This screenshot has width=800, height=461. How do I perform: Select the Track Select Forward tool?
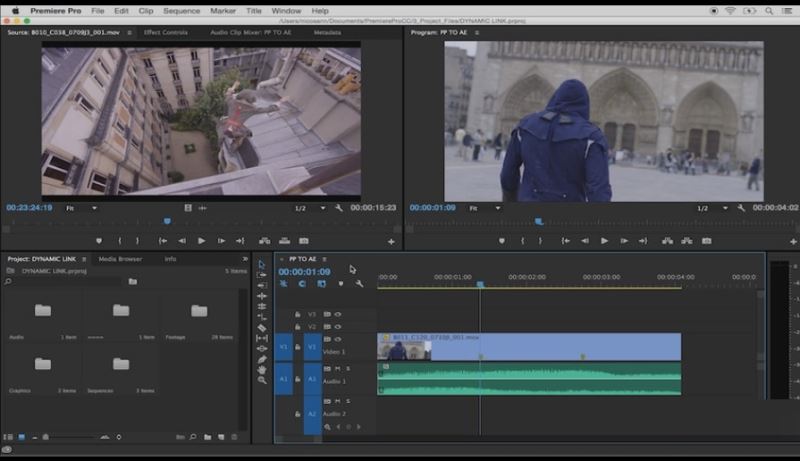point(262,275)
